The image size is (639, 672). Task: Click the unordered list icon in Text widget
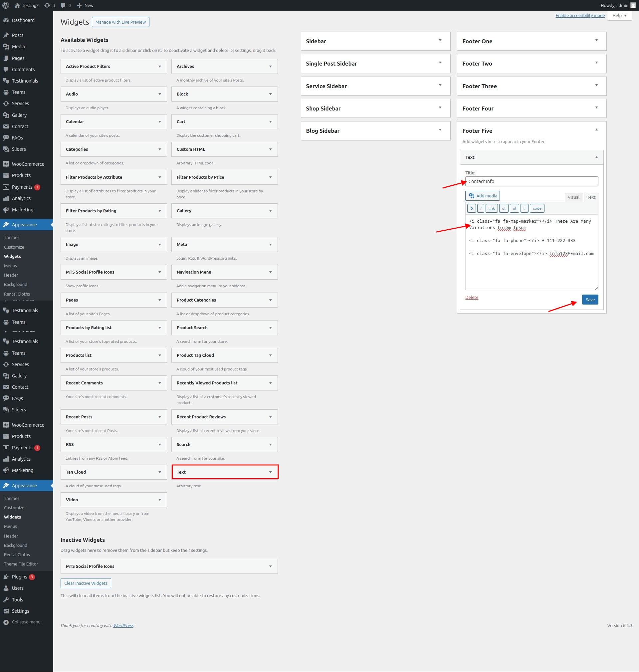(504, 209)
